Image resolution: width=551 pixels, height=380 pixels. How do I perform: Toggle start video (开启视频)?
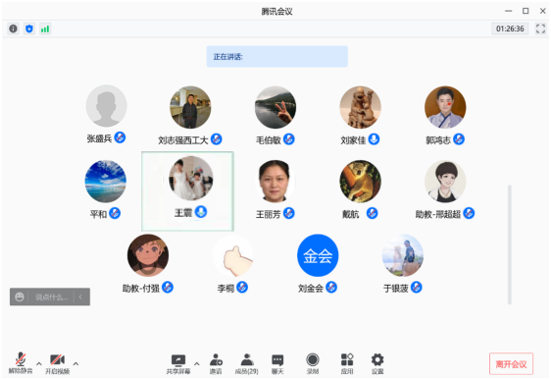click(x=57, y=364)
